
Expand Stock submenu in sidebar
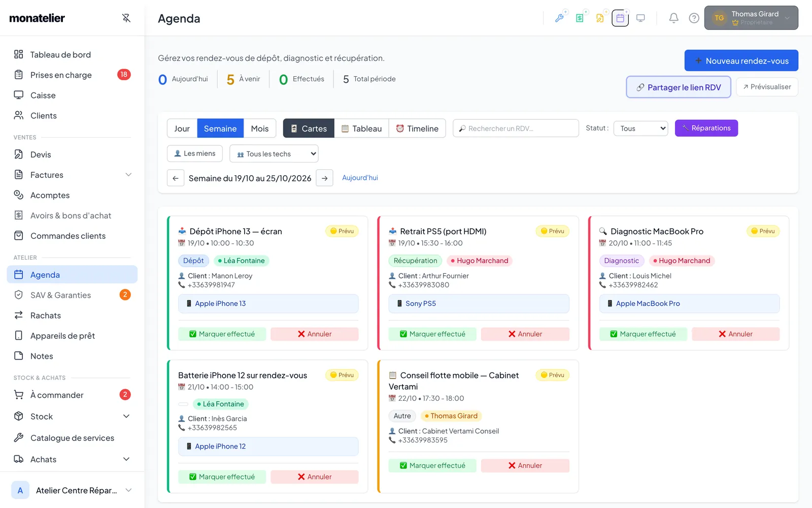[x=126, y=417]
